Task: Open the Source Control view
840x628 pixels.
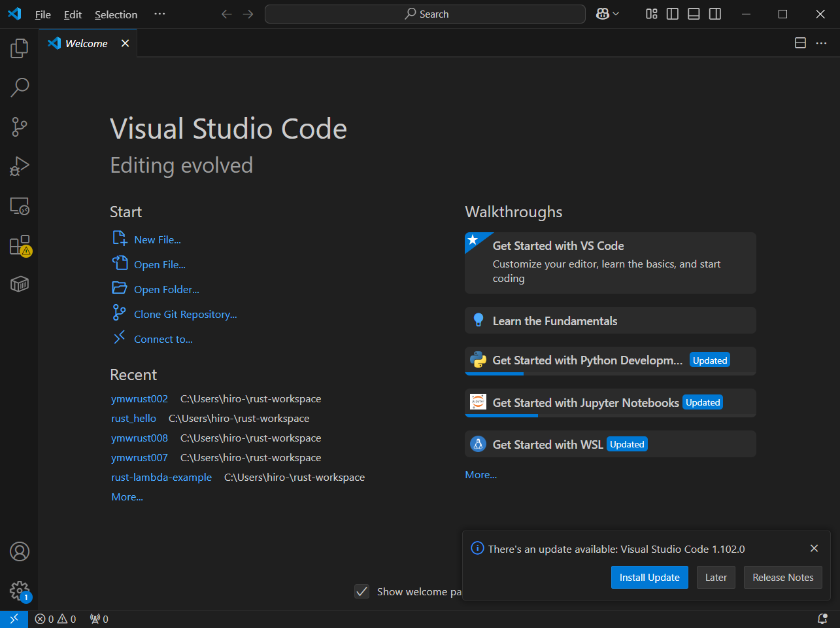Action: (20, 127)
